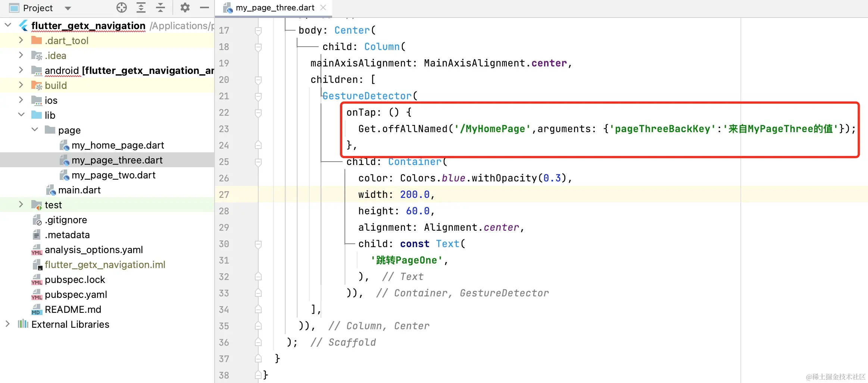
Task: Expand the .idea folder
Action: tap(21, 55)
